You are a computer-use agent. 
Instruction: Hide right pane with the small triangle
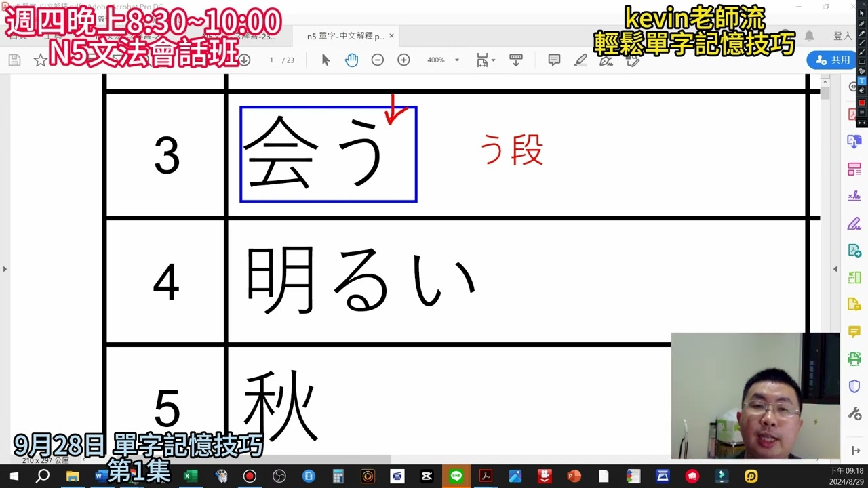(835, 269)
